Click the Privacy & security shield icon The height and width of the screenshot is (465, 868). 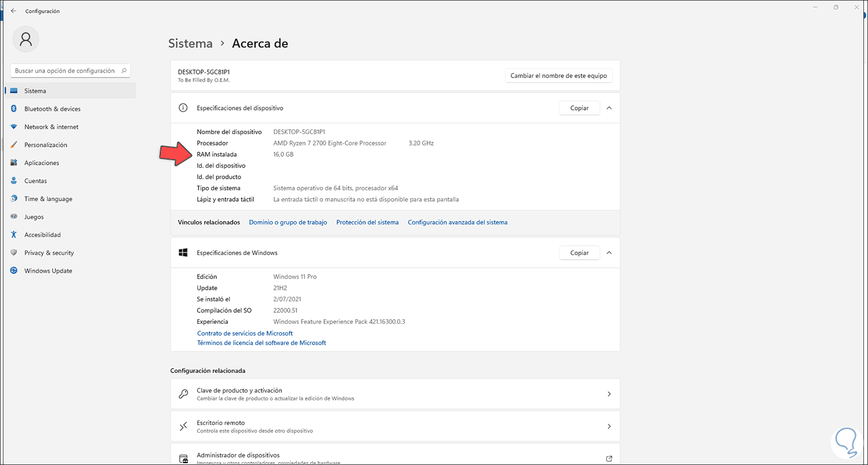13,253
